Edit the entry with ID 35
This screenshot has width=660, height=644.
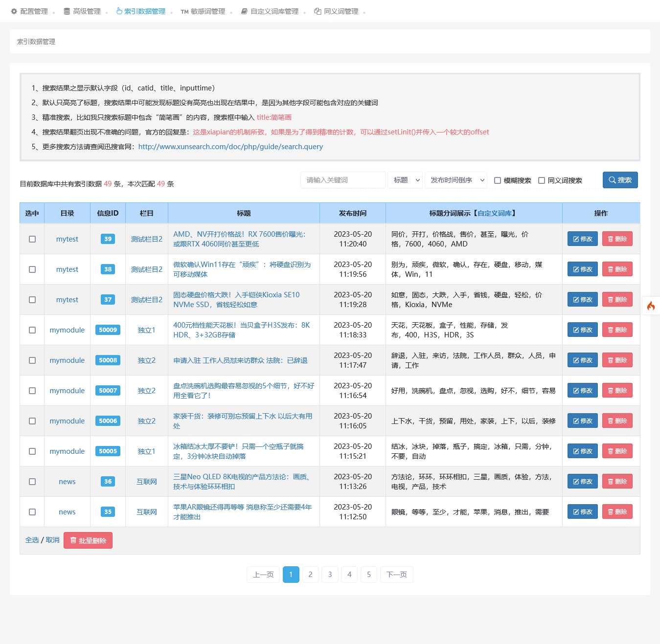[x=583, y=512]
